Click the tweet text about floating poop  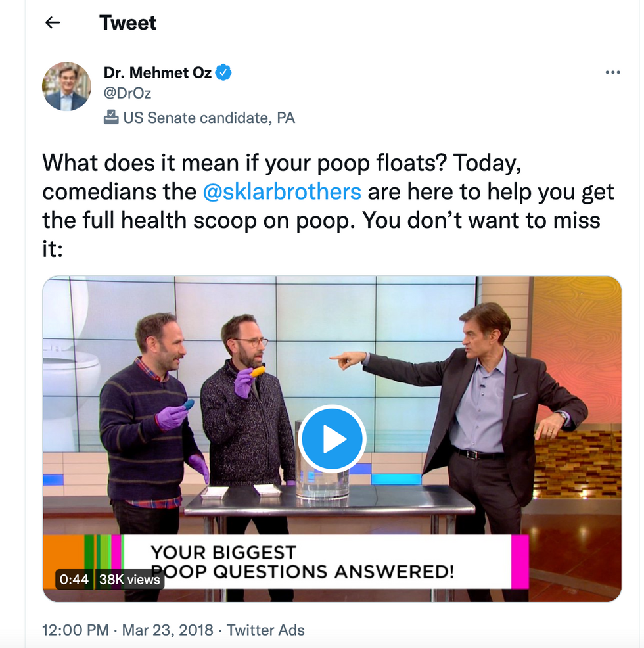328,206
